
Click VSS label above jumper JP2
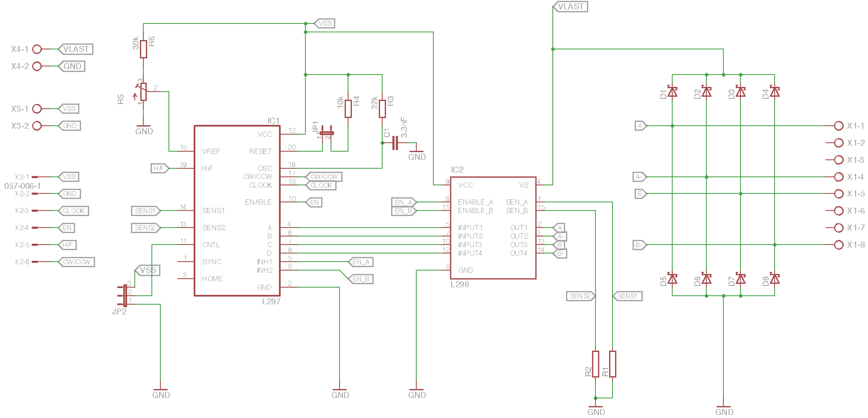[x=148, y=270]
